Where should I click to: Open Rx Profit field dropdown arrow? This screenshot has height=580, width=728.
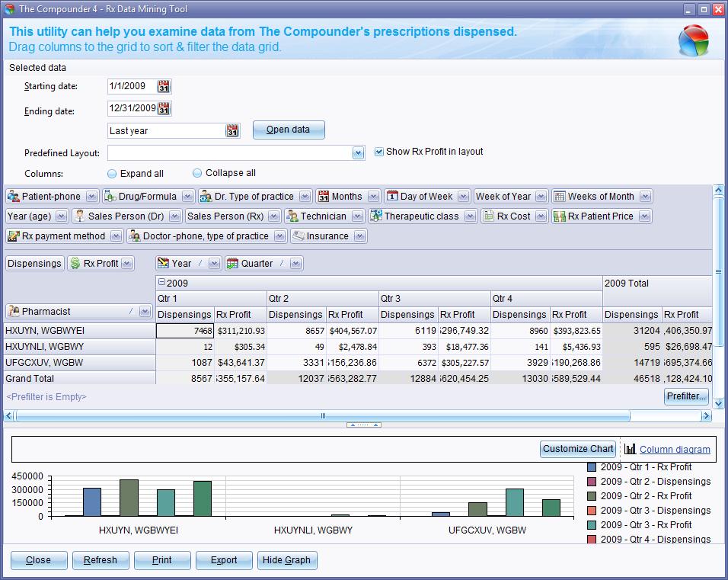pos(126,264)
